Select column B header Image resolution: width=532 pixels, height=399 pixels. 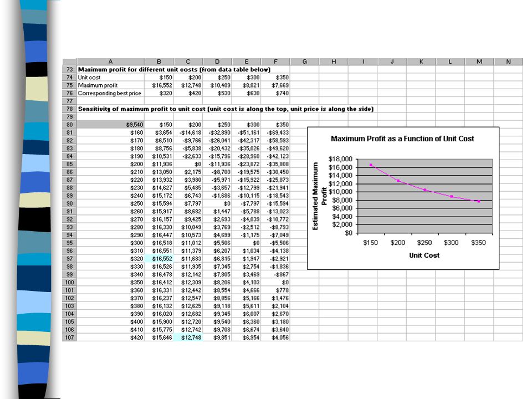159,62
